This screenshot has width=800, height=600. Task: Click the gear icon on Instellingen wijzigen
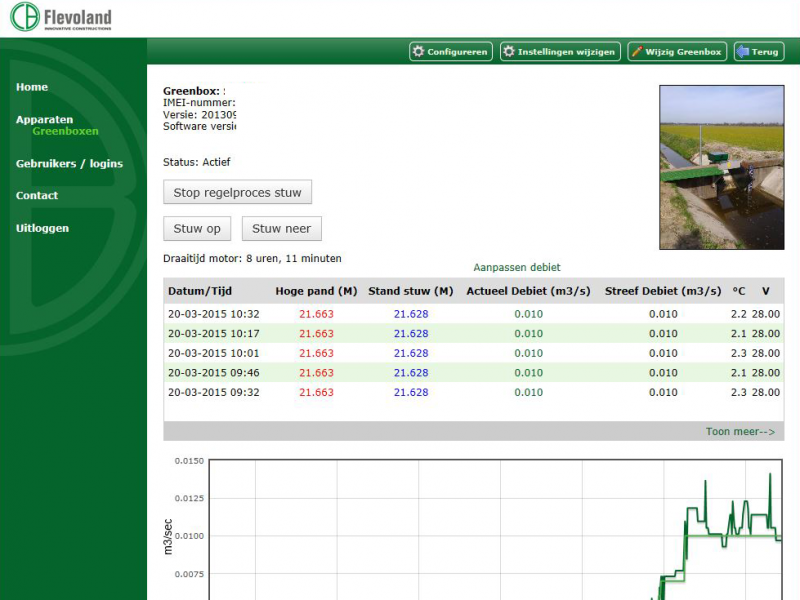(509, 52)
